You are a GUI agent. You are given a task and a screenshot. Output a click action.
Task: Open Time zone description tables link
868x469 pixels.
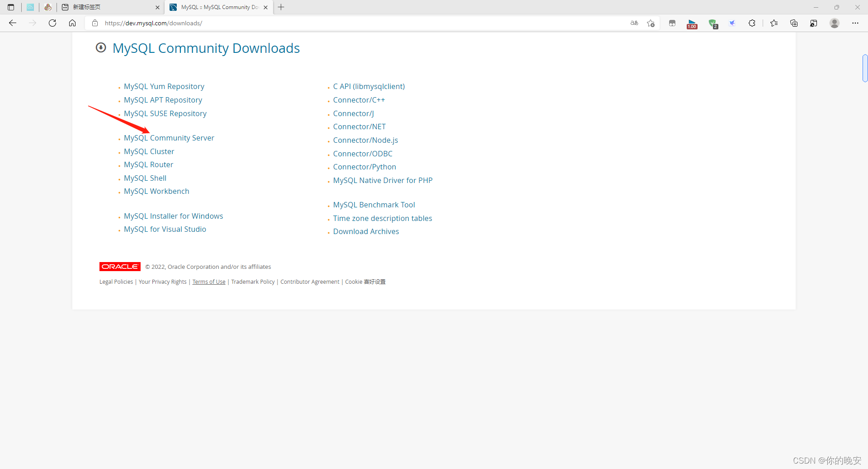coord(382,218)
